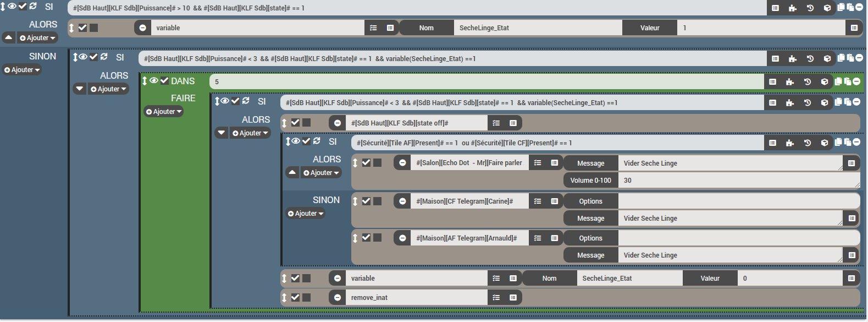Disable the CF Telegram Carine action checkbox
The image size is (868, 322).
(366, 201)
